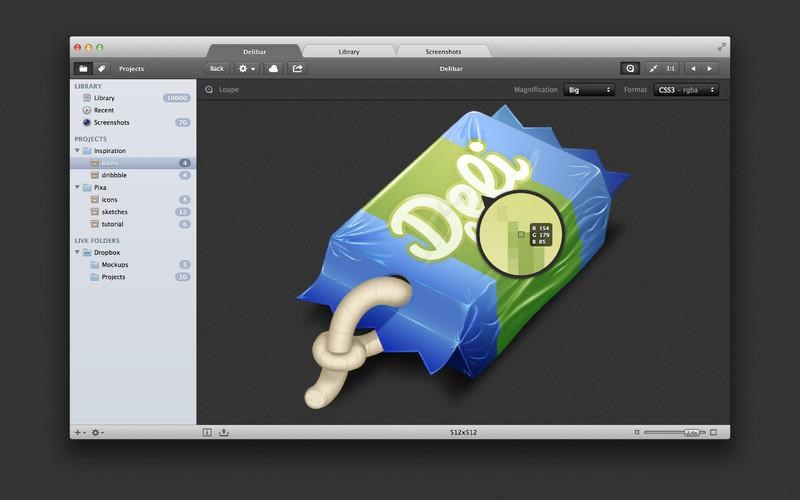800x500 pixels.
Task: Click the export icon in bottom bar
Action: 224,432
